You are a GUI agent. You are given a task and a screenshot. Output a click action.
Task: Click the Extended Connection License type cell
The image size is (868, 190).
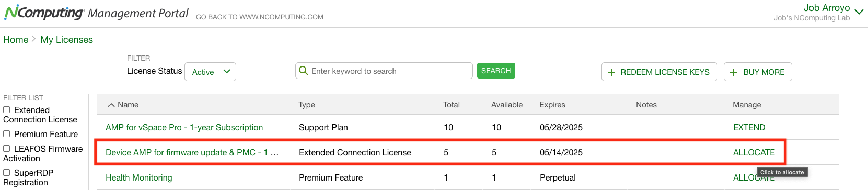[355, 152]
